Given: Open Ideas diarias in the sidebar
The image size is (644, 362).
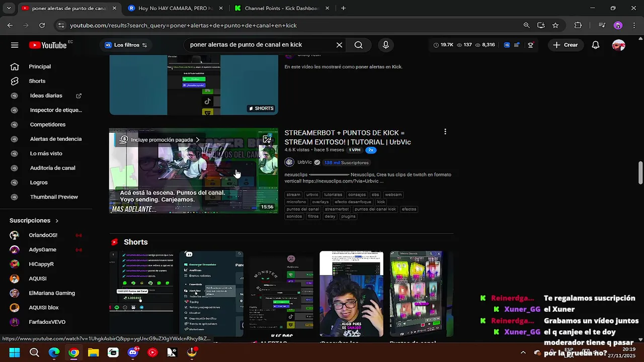Looking at the screenshot, I should pos(46,96).
